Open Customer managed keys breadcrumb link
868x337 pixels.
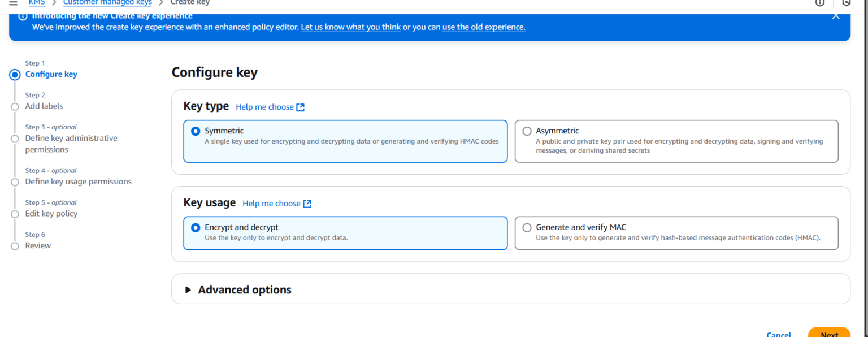[x=107, y=2]
